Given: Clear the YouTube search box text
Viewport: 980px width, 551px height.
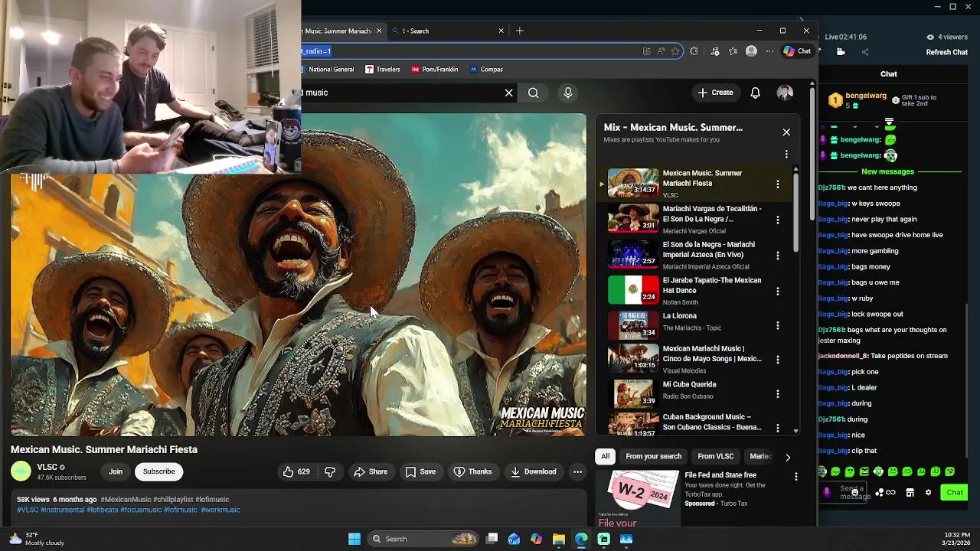Looking at the screenshot, I should [x=508, y=93].
